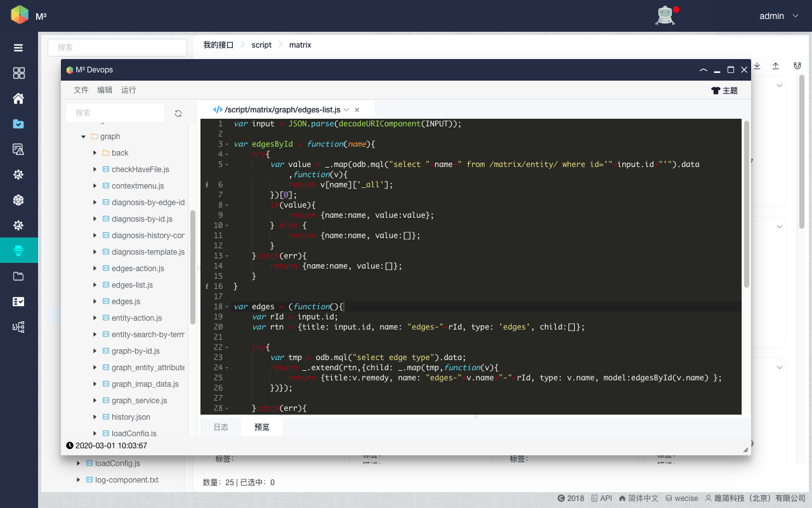Go to the home sidebar icon
The width and height of the screenshot is (812, 508).
18,98
